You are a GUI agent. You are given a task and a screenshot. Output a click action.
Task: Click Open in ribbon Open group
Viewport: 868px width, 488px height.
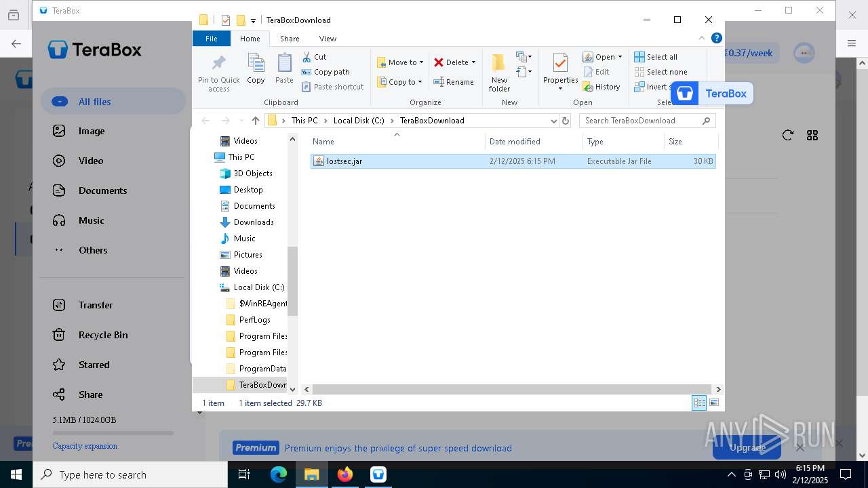(599, 57)
